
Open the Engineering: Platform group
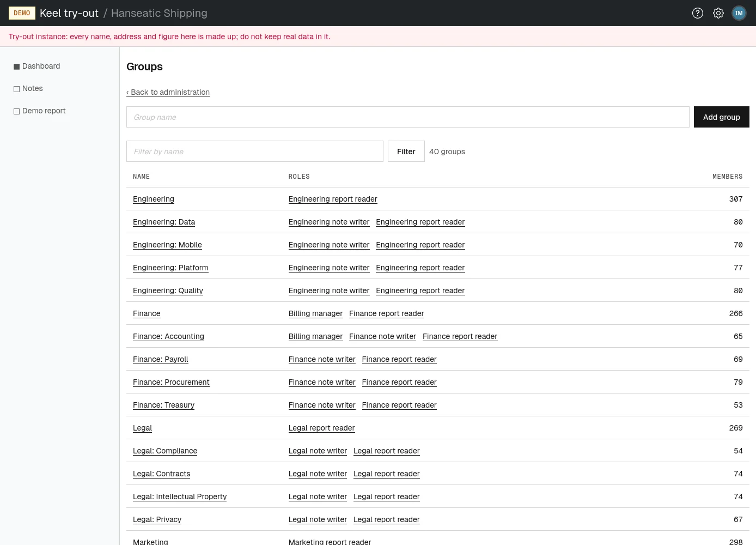coord(170,268)
